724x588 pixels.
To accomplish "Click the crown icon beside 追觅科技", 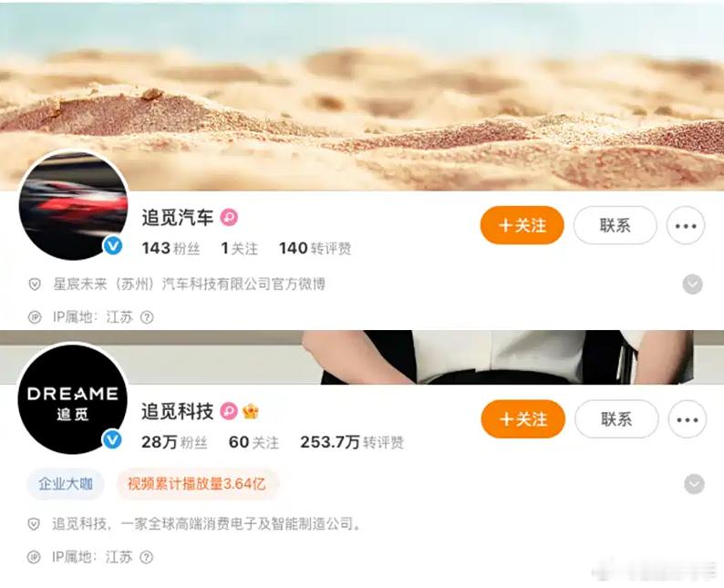I will [251, 411].
